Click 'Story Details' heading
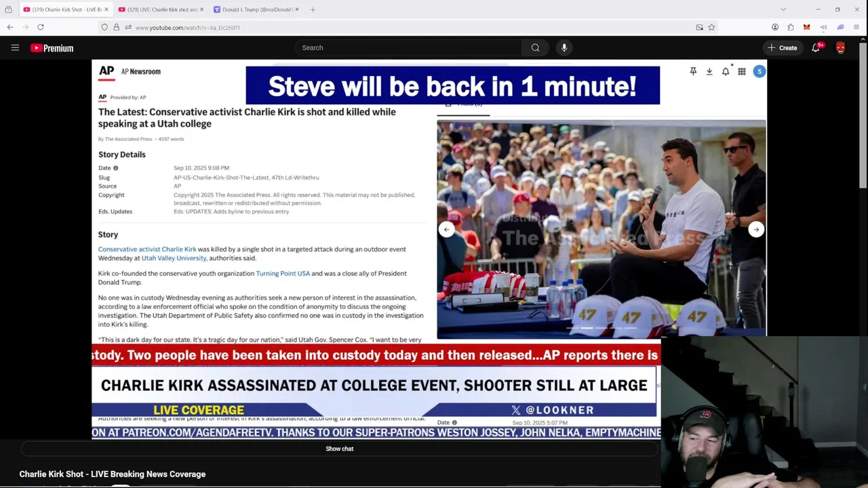This screenshot has height=488, width=868. click(122, 155)
